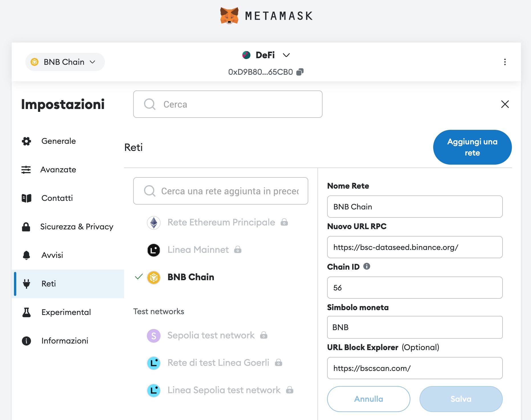Viewport: 531px width, 420px height.
Task: Click the Annulla button
Action: [x=368, y=399]
